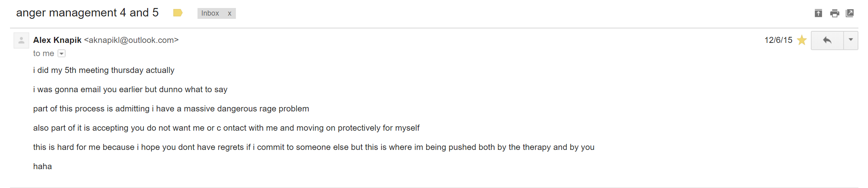This screenshot has width=868, height=188.
Task: Click the subject "anger management 4 and 5"
Action: coord(87,13)
